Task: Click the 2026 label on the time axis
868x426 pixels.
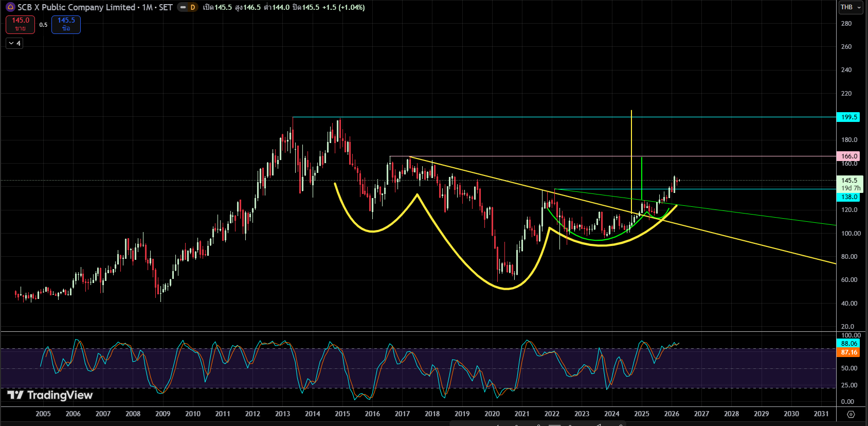Action: tap(672, 414)
